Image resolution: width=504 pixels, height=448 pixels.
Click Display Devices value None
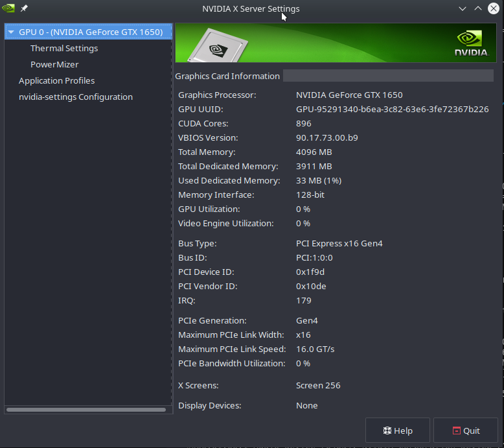point(306,406)
